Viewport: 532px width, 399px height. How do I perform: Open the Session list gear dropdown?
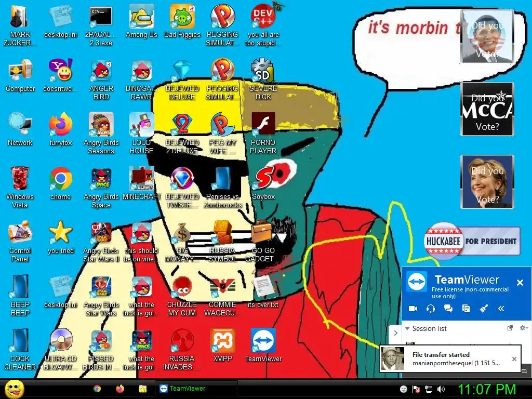[524, 328]
